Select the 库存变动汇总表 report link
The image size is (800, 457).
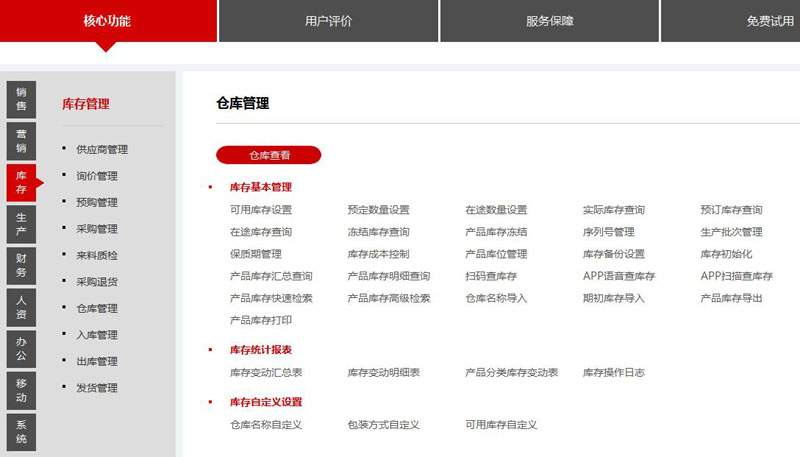(266, 372)
